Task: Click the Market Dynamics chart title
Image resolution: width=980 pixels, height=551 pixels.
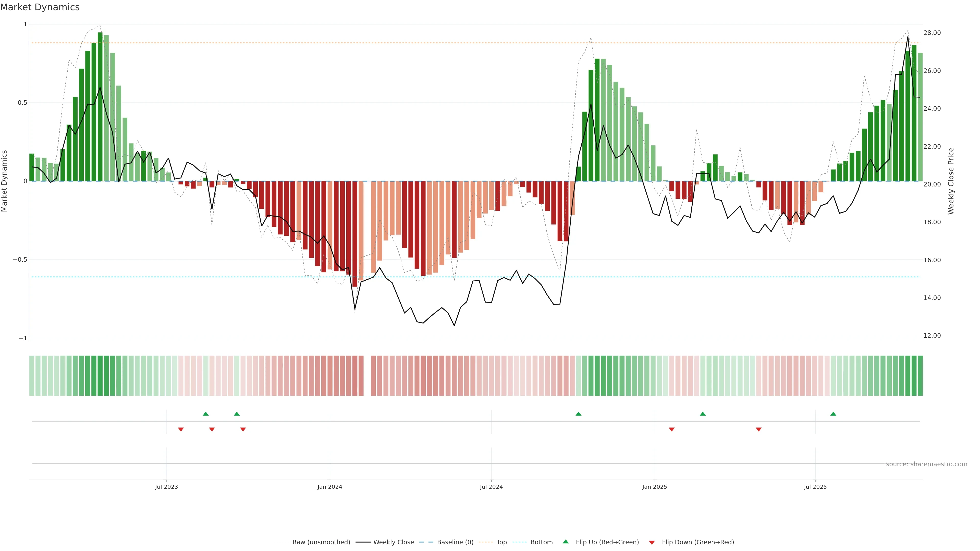Action: coord(40,7)
